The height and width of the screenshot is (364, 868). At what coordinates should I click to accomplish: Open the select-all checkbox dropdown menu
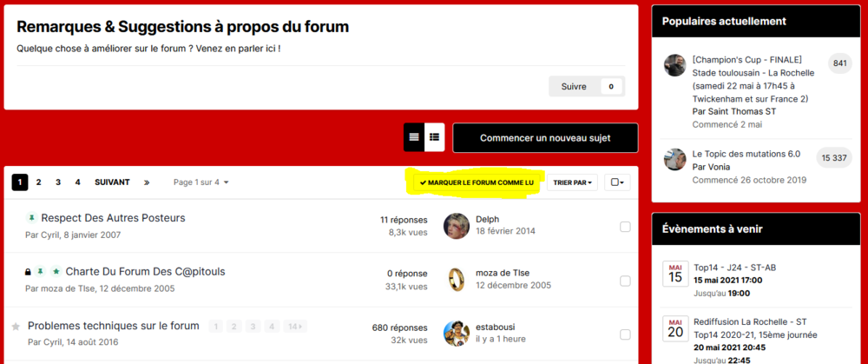coord(617,182)
